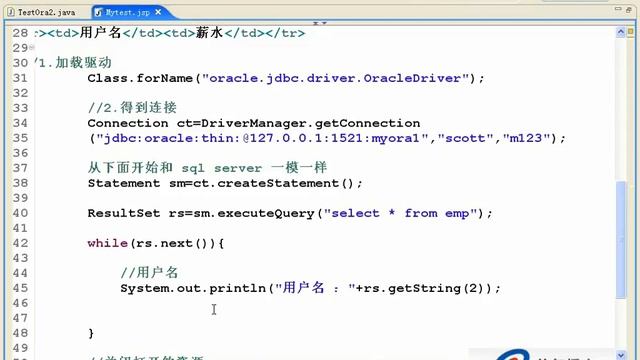Click the "m123" password string
The image size is (640, 360).
pos(526,138)
